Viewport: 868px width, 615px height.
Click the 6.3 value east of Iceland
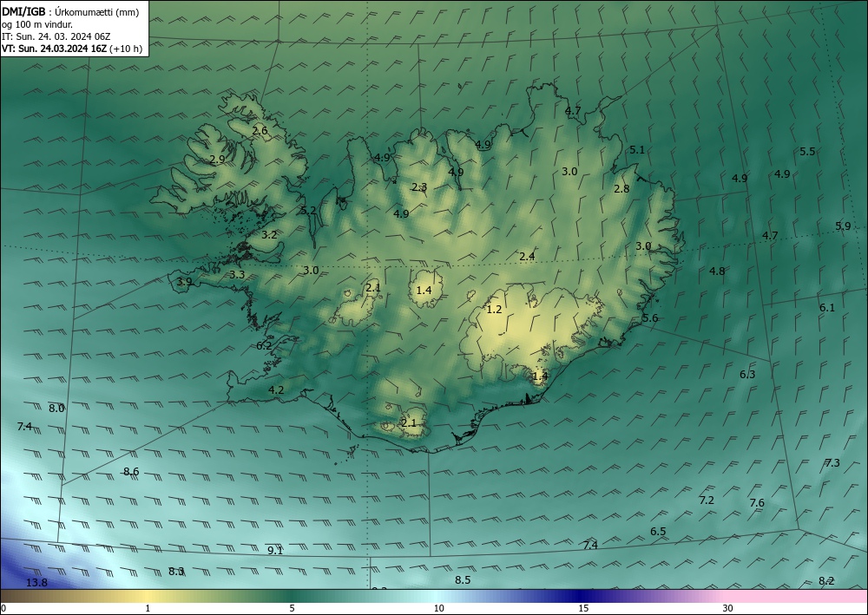(x=747, y=375)
